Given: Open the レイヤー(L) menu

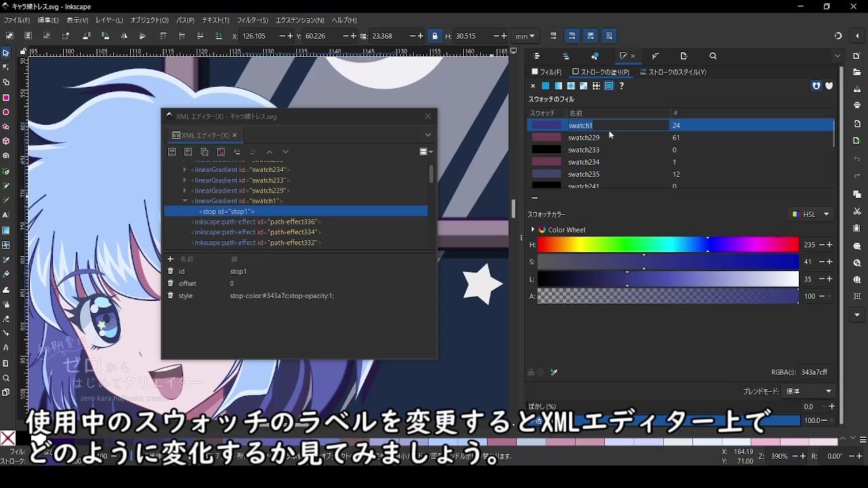Looking at the screenshot, I should coord(109,20).
